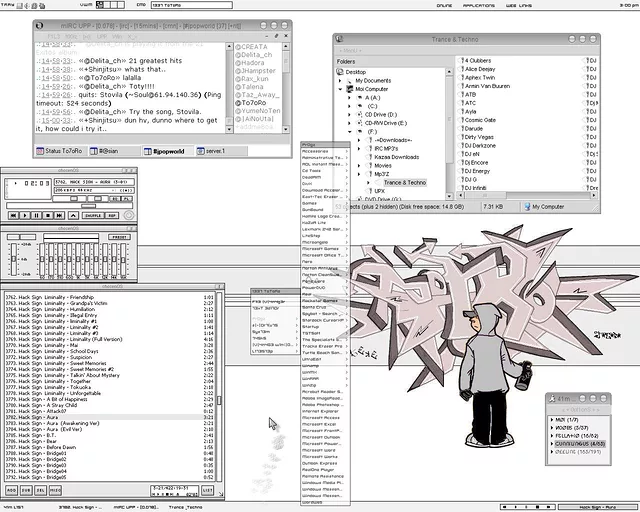640x512 pixels.
Task: Skip to the next Winamp track
Action: click(61, 215)
